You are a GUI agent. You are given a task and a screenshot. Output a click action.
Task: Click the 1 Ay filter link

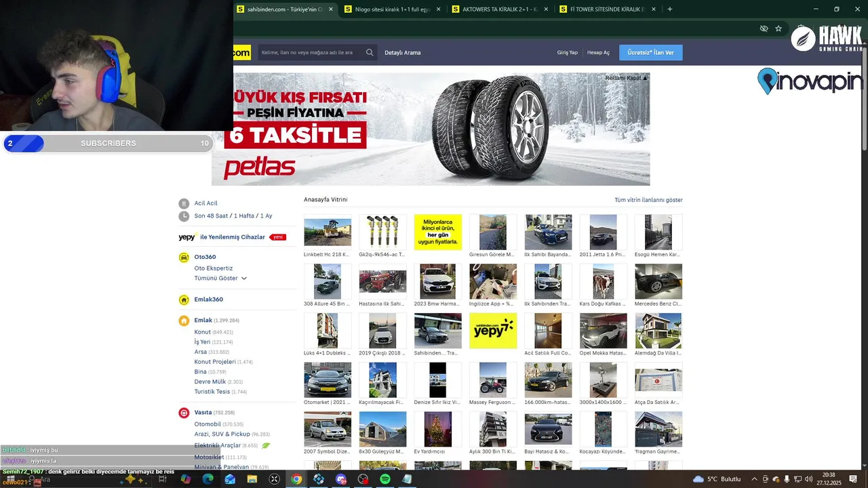(267, 216)
